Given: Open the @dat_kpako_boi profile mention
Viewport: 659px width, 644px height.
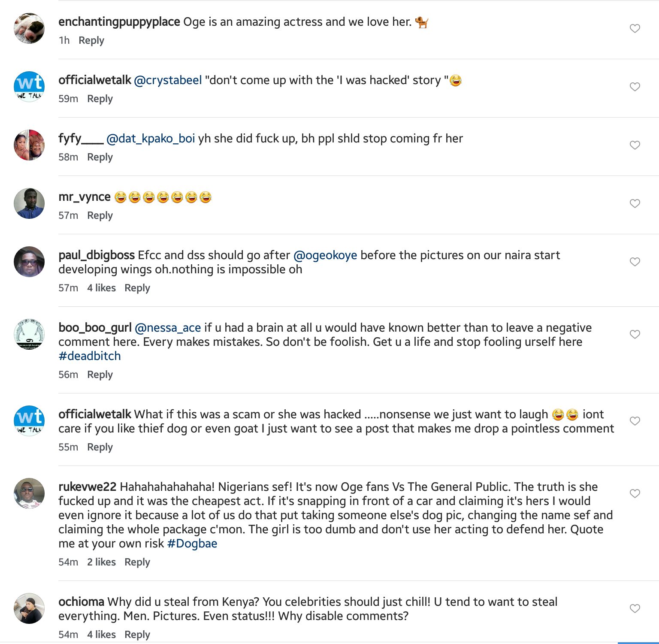Looking at the screenshot, I should point(151,139).
